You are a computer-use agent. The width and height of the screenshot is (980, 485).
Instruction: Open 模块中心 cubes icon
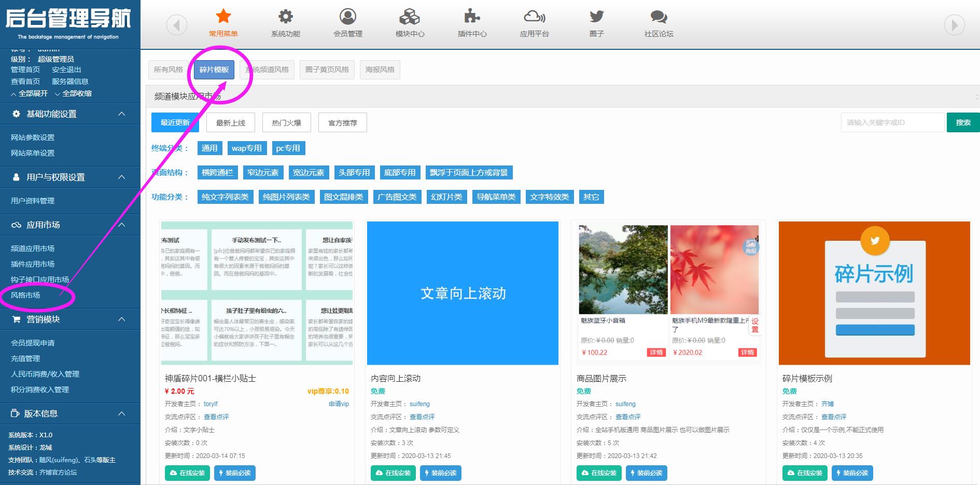[x=410, y=17]
